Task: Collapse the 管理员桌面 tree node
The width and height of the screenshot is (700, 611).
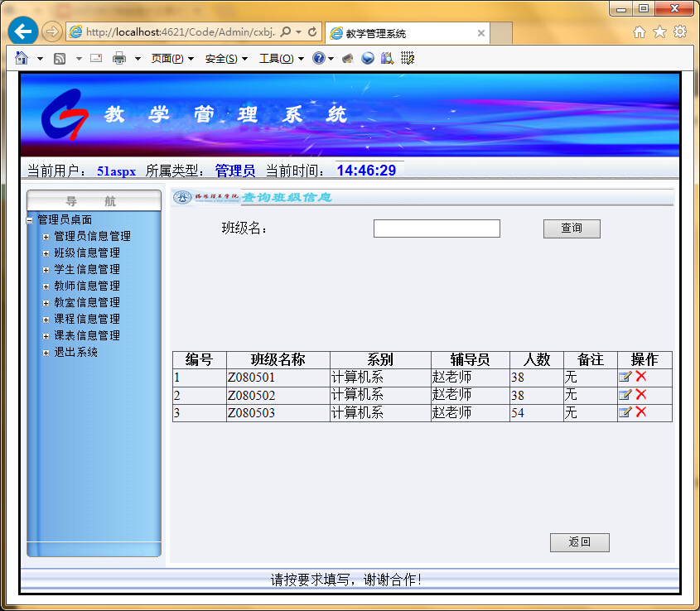Action: tap(30, 220)
